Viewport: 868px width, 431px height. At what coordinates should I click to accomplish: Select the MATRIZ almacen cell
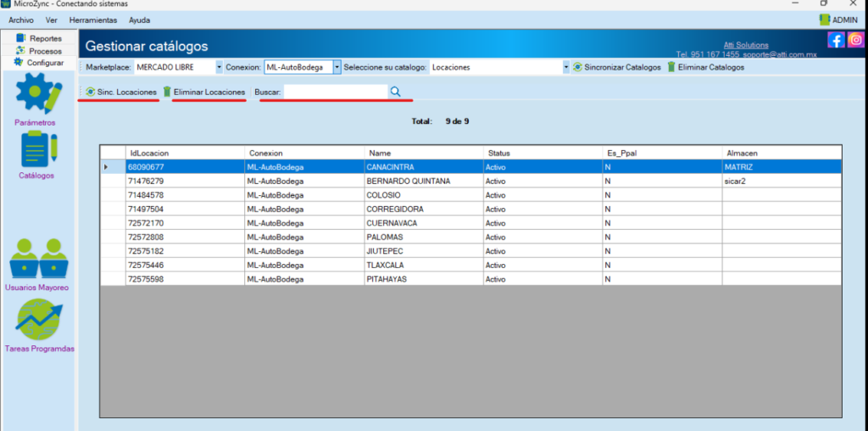(x=782, y=167)
